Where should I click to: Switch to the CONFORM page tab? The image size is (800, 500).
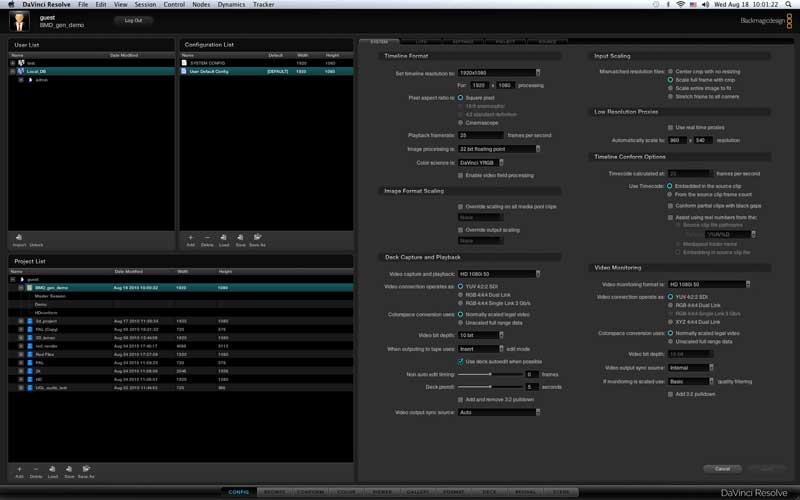coord(310,492)
